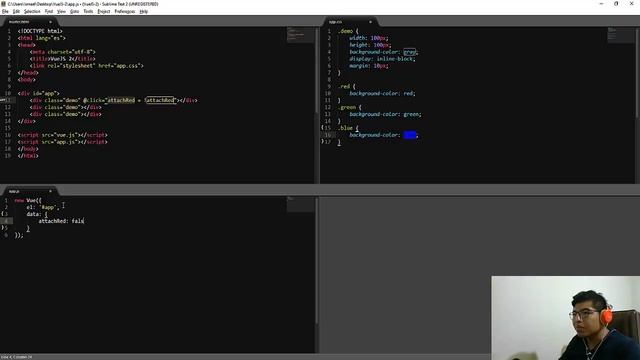
Task: Click fold arrow at CSS line 17
Action: [x=322, y=142]
